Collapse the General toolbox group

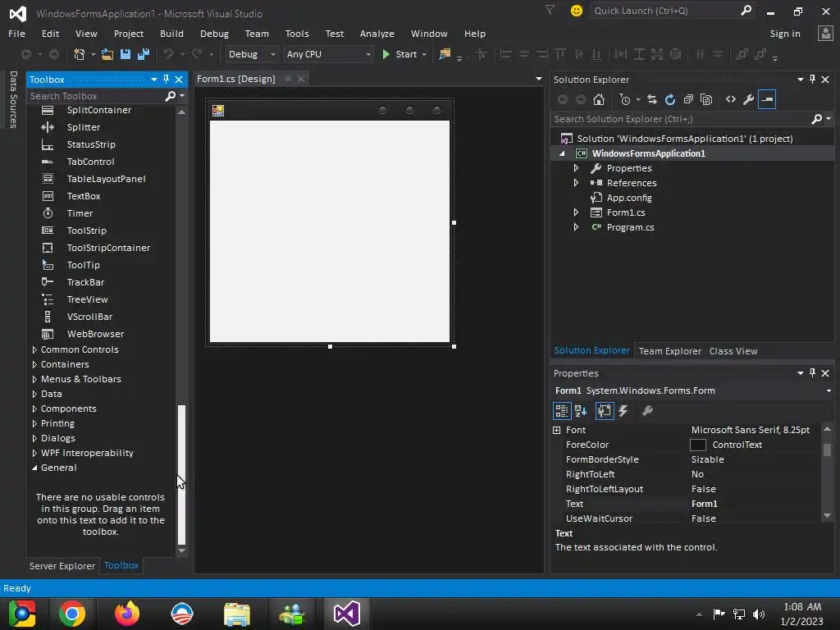[34, 468]
